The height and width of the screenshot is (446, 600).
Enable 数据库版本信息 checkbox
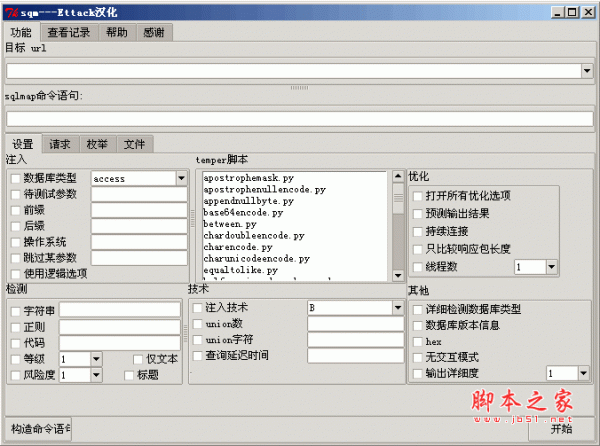417,326
